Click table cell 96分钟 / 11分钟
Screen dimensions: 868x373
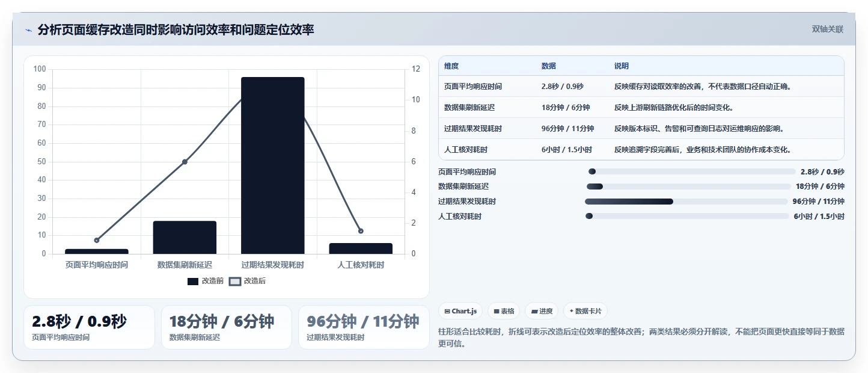click(567, 129)
